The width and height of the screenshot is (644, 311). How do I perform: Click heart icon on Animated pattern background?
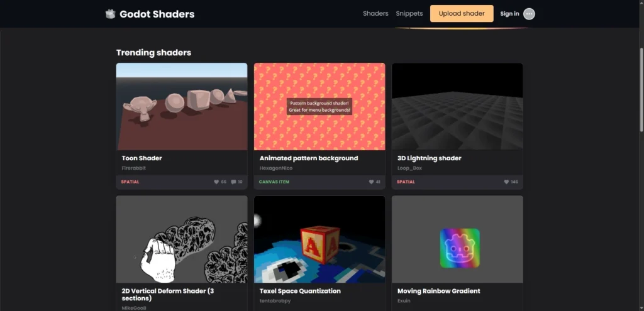click(x=371, y=182)
